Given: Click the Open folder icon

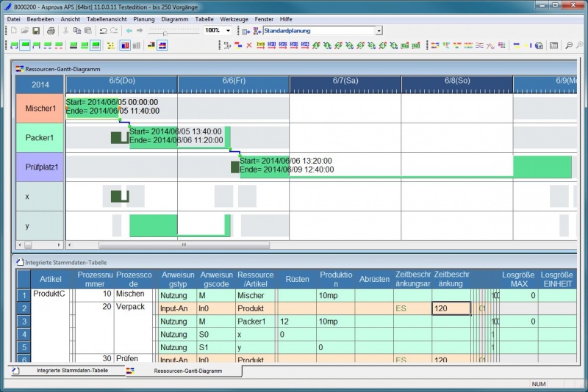Looking at the screenshot, I should click(25, 31).
